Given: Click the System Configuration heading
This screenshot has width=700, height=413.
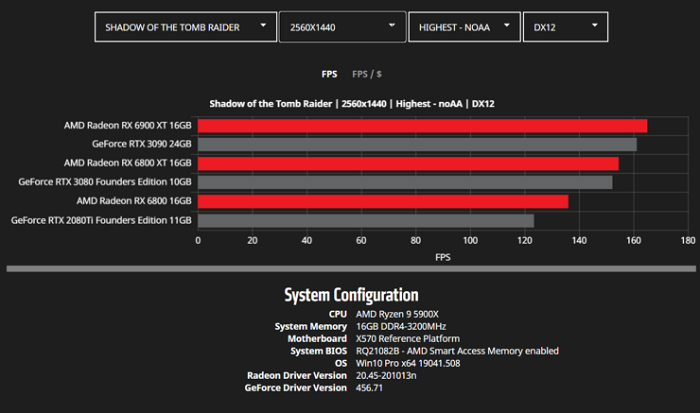Looking at the screenshot, I should 351,295.
